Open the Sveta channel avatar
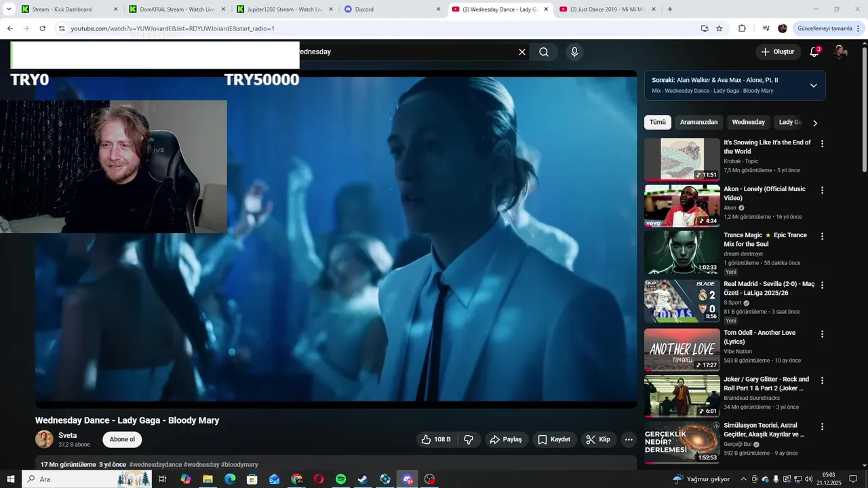Viewport: 868px width, 488px height. point(44,439)
